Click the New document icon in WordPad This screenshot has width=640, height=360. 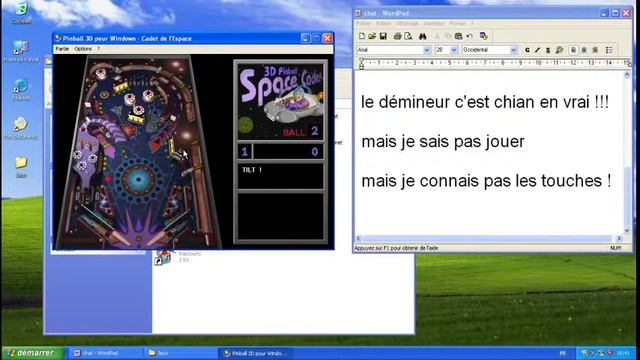362,36
